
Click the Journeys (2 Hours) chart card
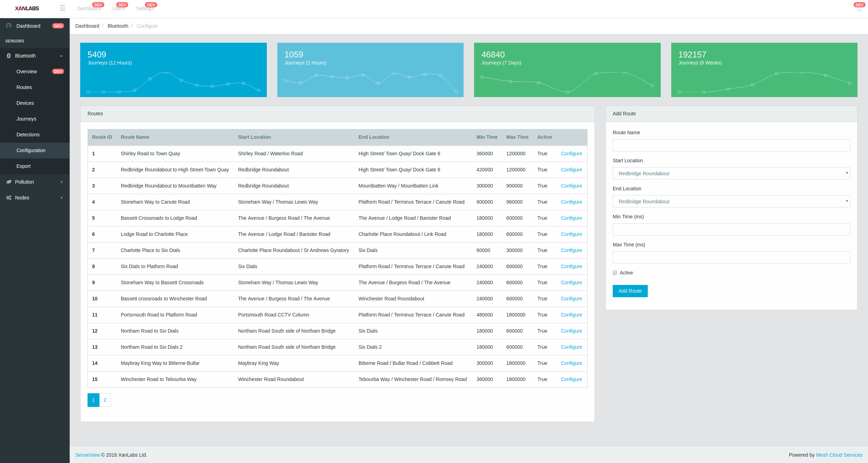tap(370, 70)
